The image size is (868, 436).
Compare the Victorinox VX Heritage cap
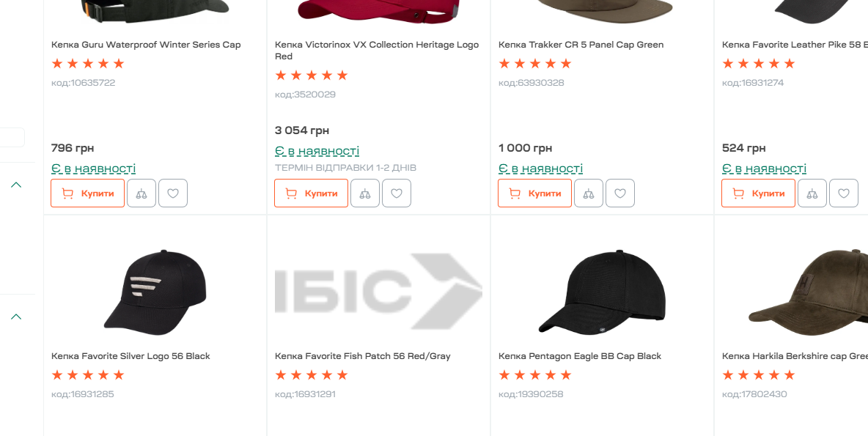click(x=365, y=193)
